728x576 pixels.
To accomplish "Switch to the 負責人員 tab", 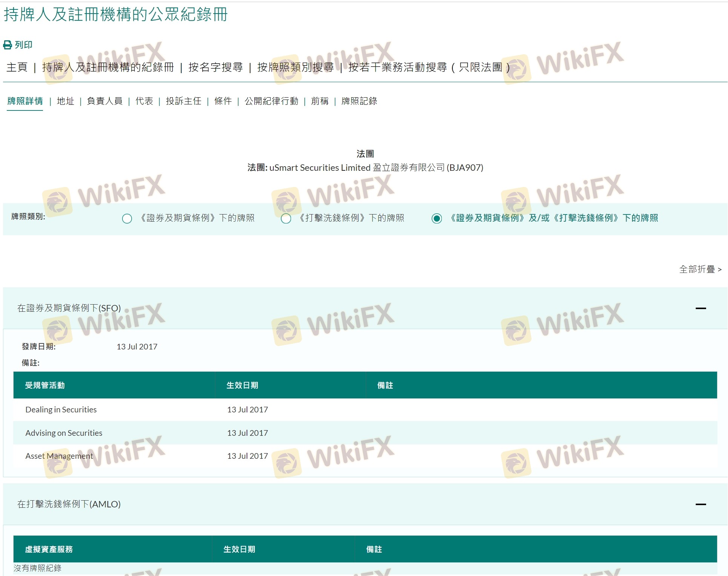I will [105, 101].
